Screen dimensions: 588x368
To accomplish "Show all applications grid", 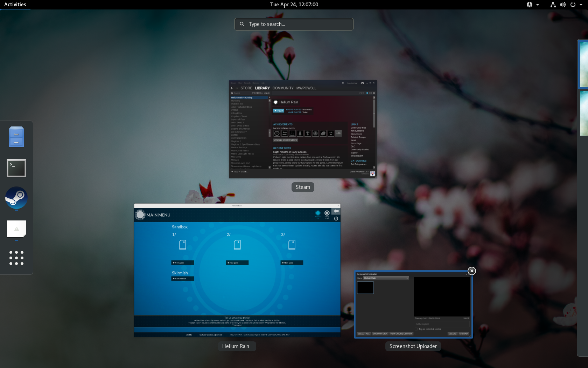I will (x=16, y=258).
